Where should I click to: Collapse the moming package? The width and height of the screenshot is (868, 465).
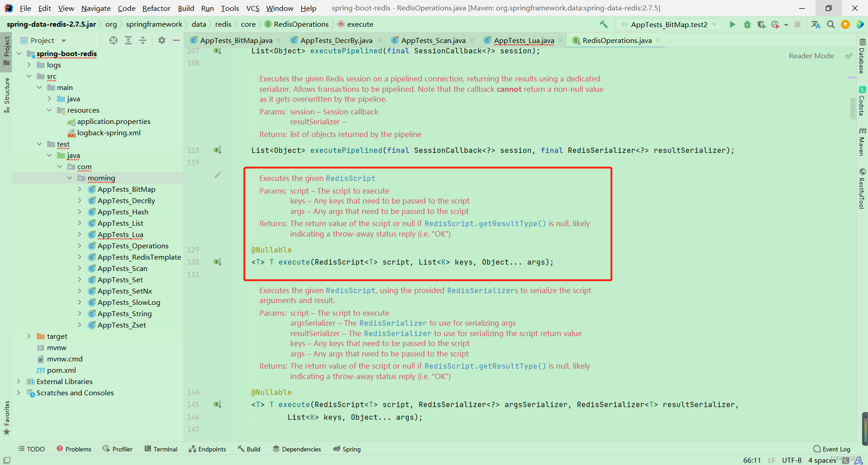click(70, 178)
